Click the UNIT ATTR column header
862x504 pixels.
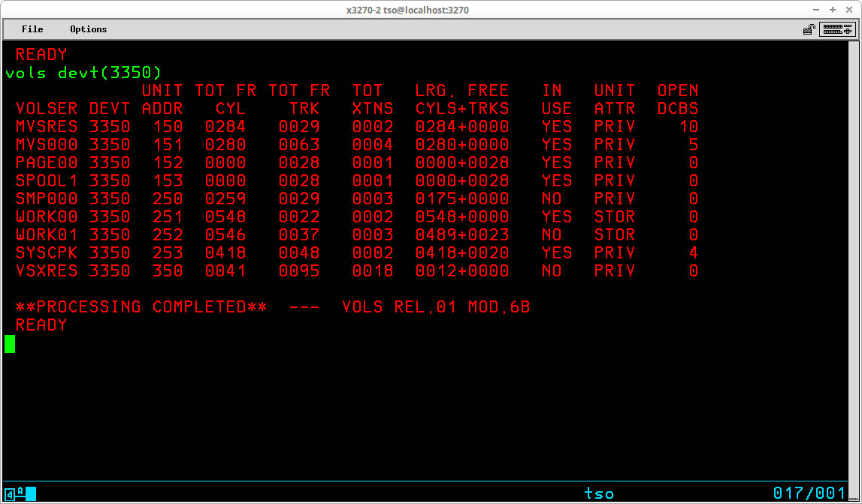[615, 99]
